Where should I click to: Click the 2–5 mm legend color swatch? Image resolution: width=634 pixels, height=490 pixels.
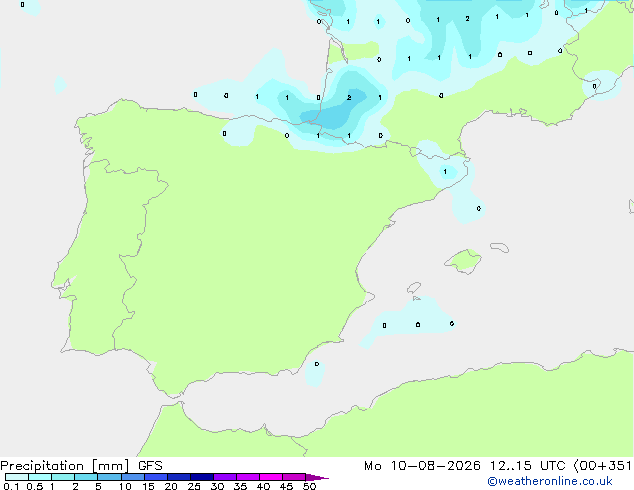[86, 477]
